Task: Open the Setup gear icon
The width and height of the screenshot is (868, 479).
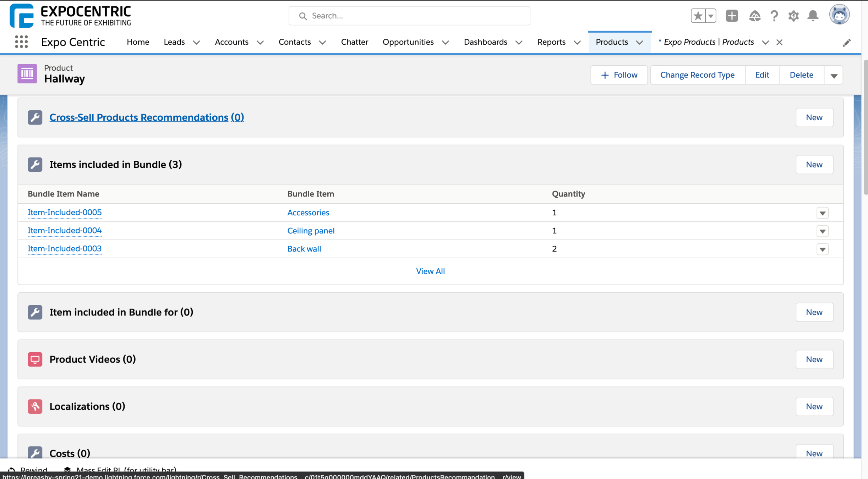Action: pos(793,16)
